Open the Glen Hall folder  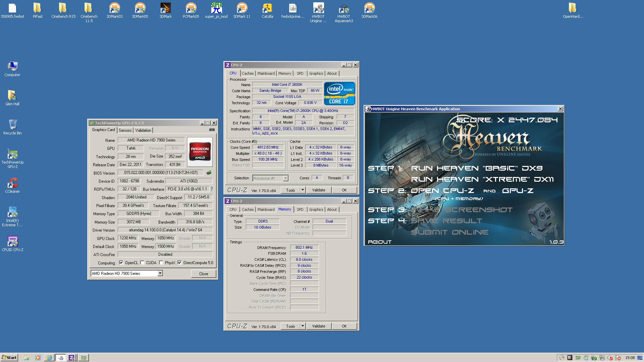12,98
